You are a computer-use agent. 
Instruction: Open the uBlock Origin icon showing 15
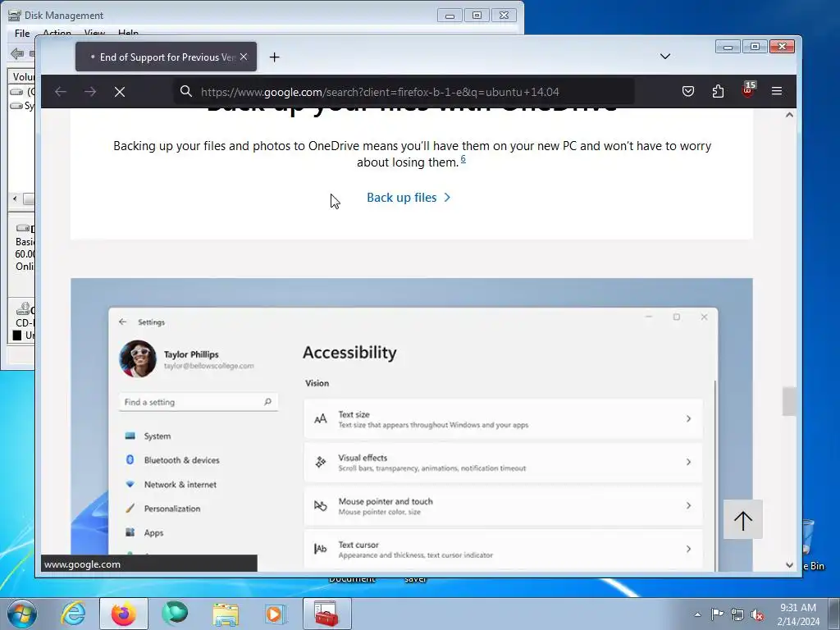point(748,89)
